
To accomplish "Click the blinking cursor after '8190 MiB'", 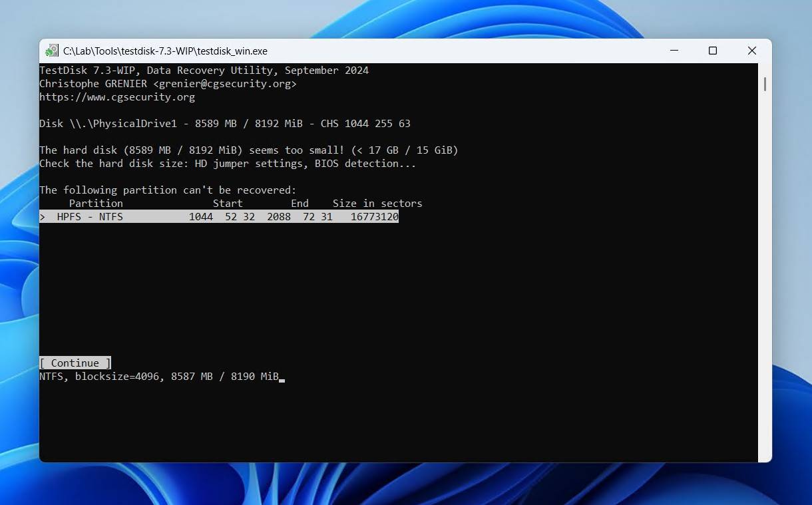I will click(x=282, y=377).
